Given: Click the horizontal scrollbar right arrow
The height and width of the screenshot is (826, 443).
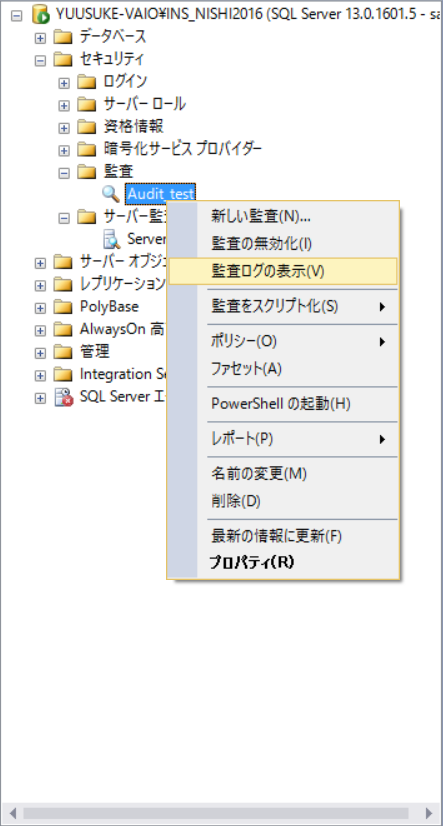Looking at the screenshot, I should pos(429,813).
